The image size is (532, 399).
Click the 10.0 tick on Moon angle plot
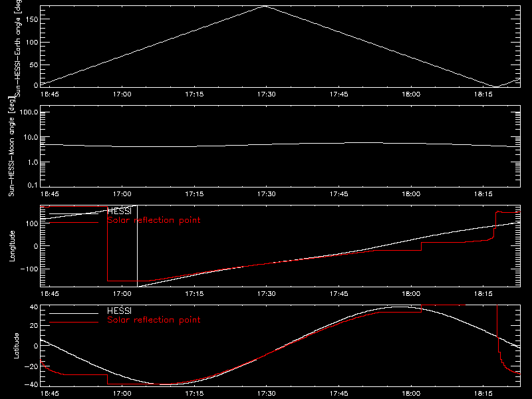31,138
